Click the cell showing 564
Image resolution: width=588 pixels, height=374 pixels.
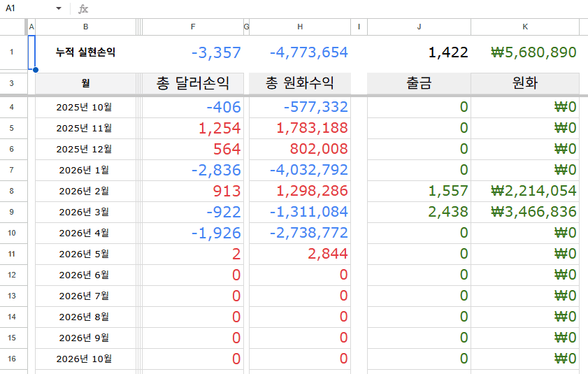click(x=193, y=150)
